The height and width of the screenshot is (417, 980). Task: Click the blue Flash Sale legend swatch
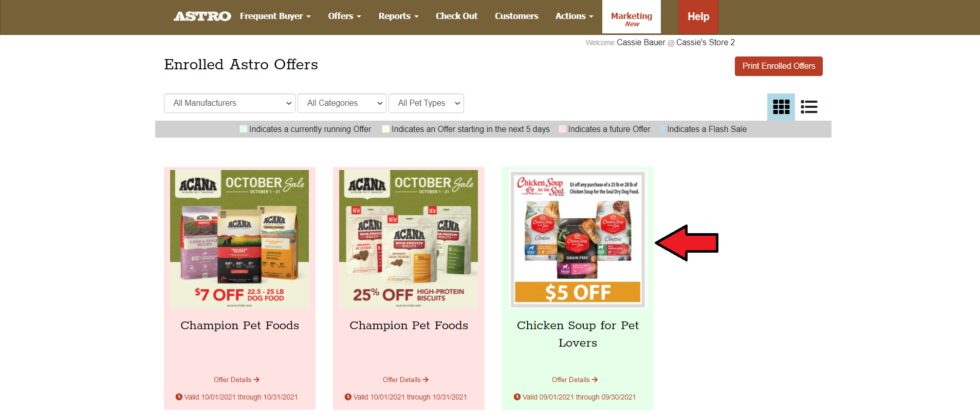click(x=662, y=129)
